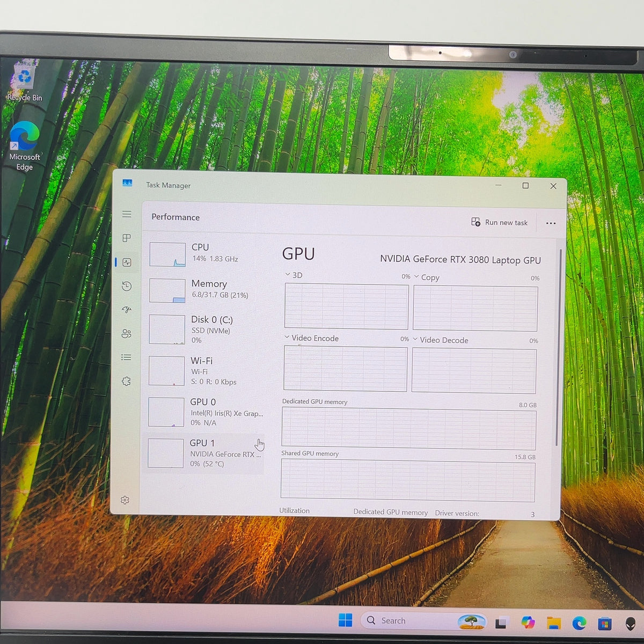Open the Windows Start menu
644x644 pixels.
346,620
